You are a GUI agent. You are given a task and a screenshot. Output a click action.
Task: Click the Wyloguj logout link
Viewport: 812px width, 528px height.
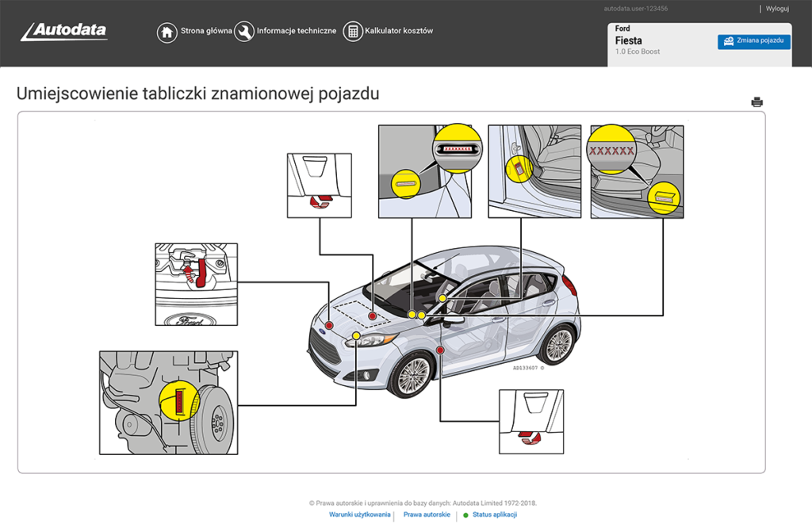pos(777,9)
